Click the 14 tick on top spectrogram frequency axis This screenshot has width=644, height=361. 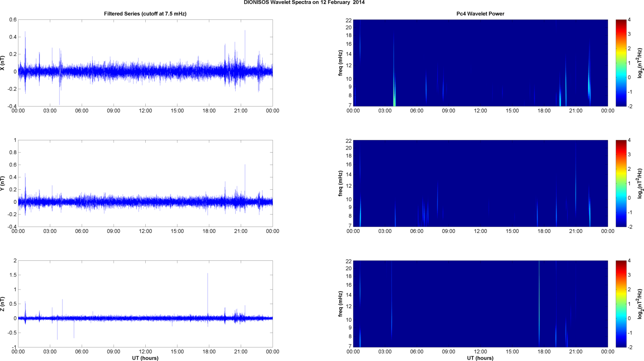349,54
